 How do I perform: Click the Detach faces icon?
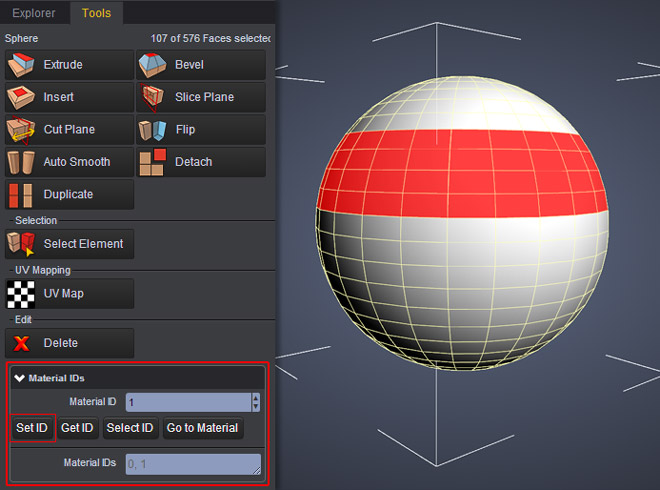(x=152, y=162)
